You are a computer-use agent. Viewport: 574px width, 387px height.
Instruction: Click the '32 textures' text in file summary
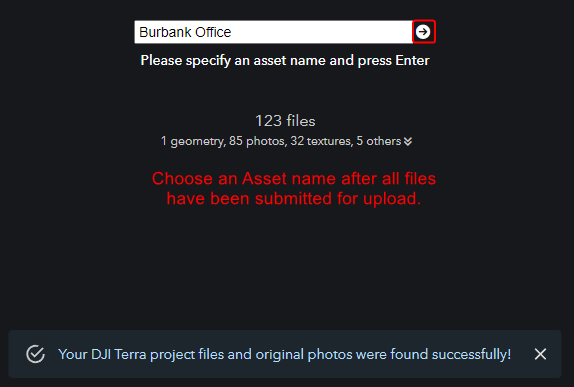coord(322,141)
